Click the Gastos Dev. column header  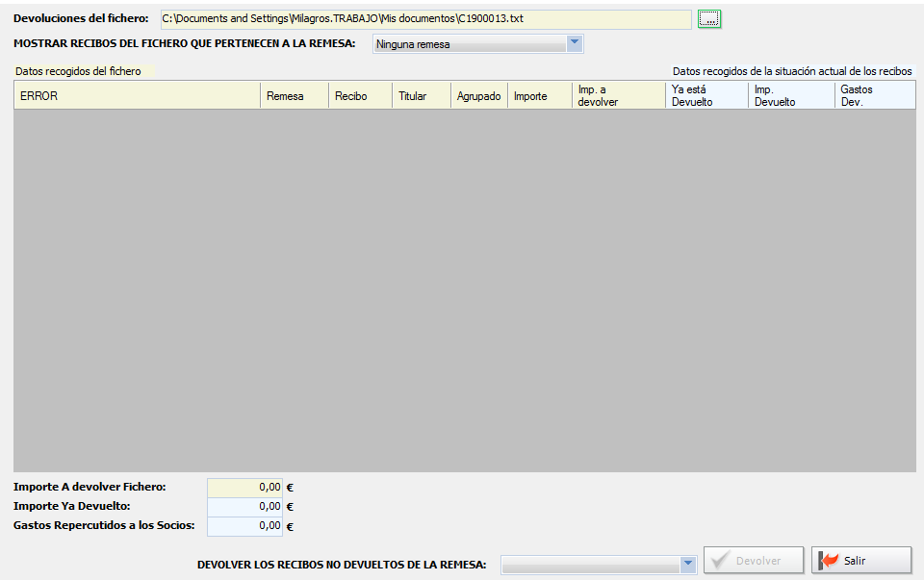(x=875, y=95)
